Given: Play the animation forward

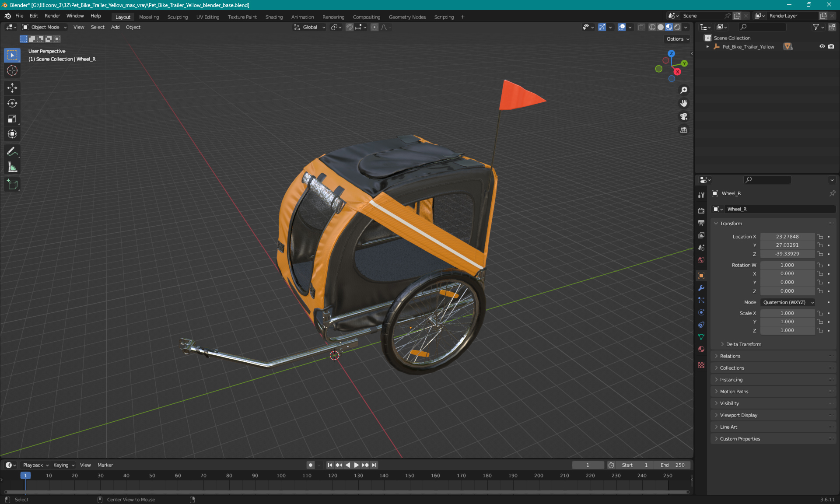Looking at the screenshot, I should pos(357,465).
